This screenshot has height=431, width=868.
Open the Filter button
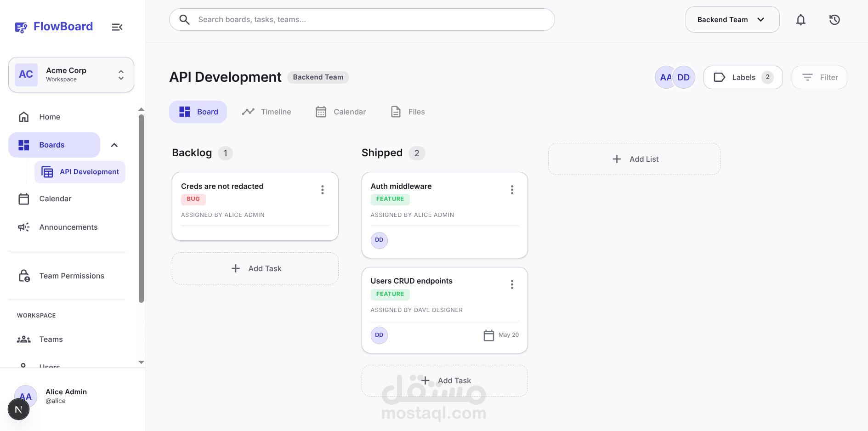click(x=819, y=77)
